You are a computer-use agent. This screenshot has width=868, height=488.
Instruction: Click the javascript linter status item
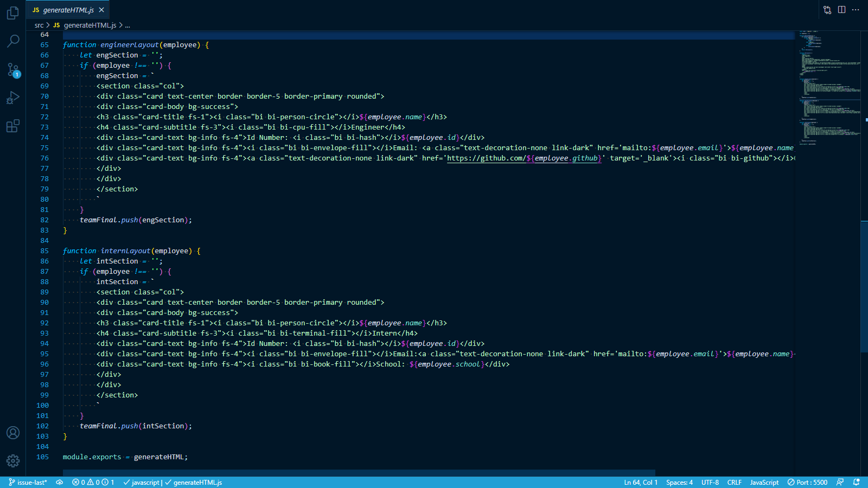[x=142, y=482]
